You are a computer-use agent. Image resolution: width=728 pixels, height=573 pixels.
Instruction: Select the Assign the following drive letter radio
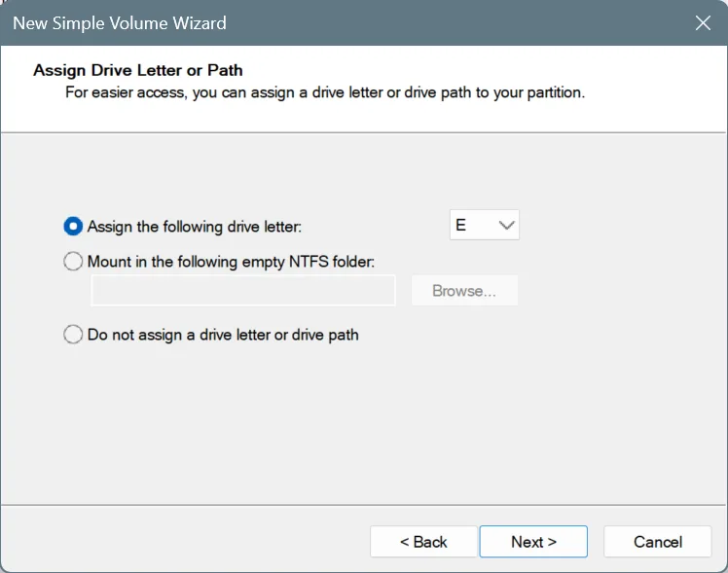tap(73, 227)
